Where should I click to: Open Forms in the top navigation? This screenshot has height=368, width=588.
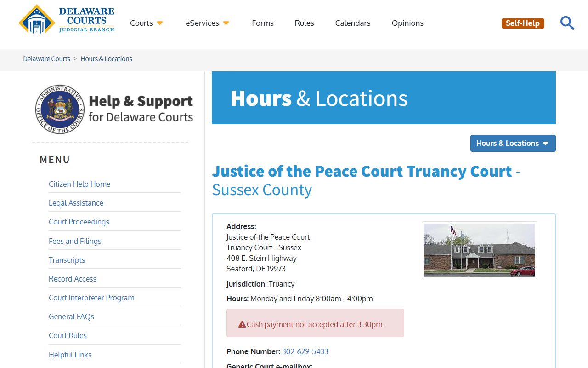(x=263, y=23)
